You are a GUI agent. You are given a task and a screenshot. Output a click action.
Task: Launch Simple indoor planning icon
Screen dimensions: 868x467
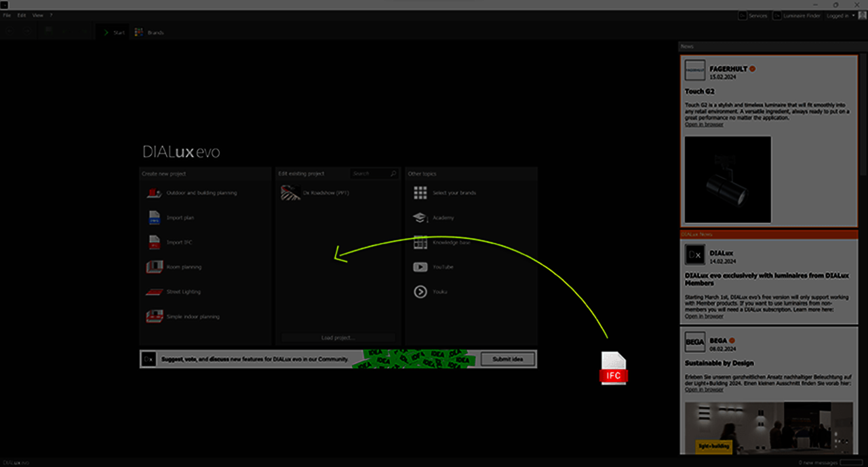[154, 316]
